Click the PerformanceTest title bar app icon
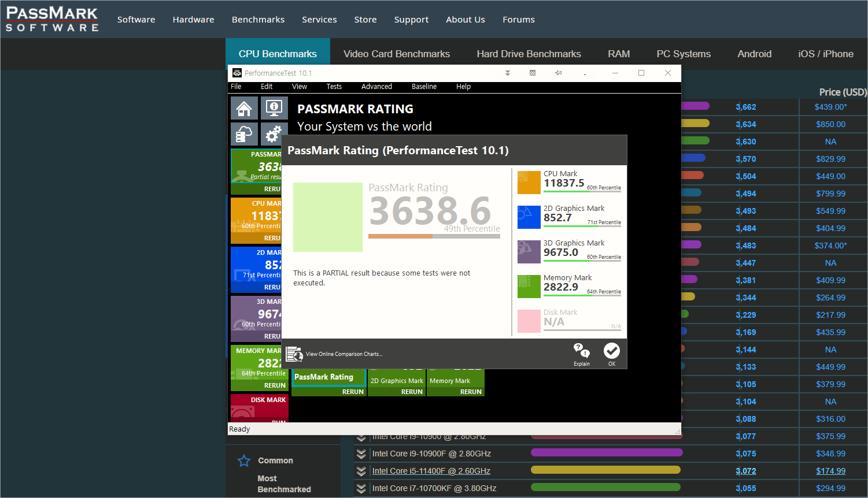The image size is (868, 498). point(237,73)
